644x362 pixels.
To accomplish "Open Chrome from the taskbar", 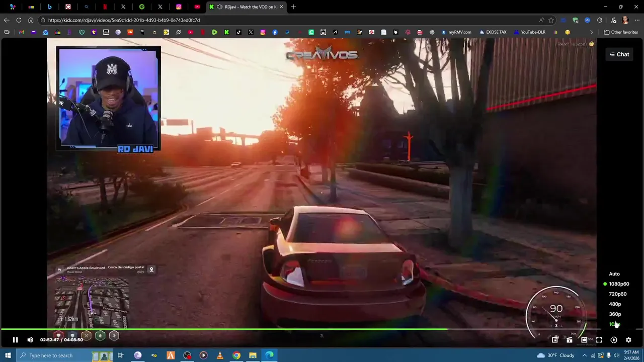I will coord(236,355).
